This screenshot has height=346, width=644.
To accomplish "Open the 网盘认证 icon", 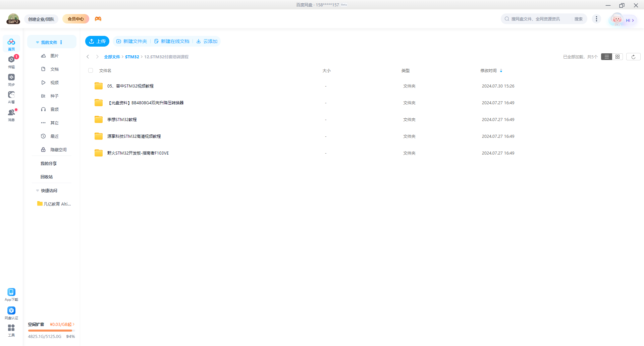I will click(x=11, y=313).
